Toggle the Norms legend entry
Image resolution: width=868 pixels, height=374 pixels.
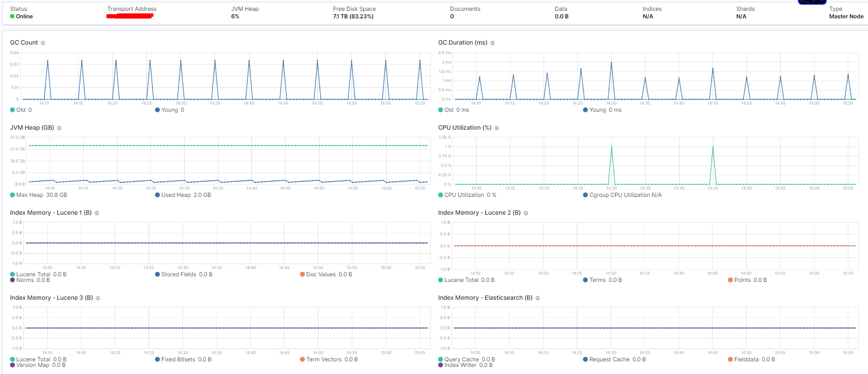tap(30, 280)
